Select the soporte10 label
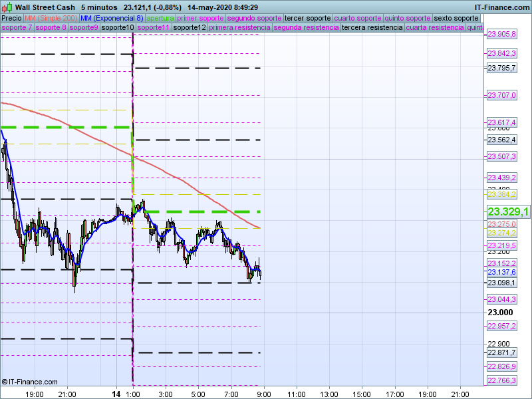532x399 pixels. click(118, 27)
